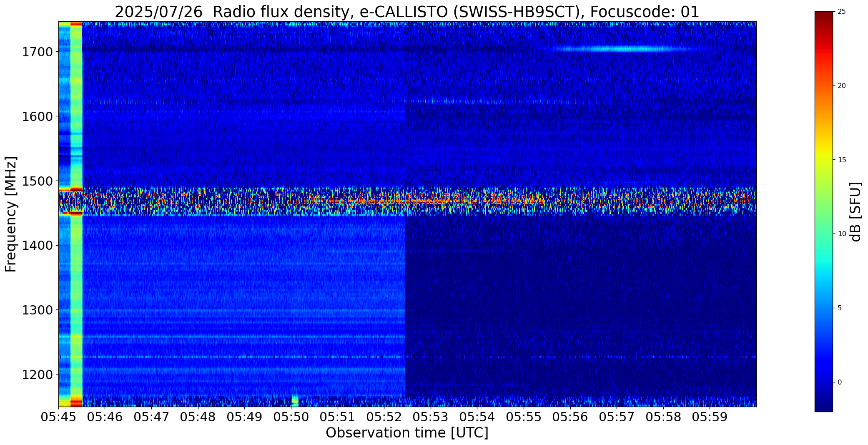Viewport: 868px width, 445px height.
Task: Click the yellow 15 dB level on colorbar
Action: [823, 160]
